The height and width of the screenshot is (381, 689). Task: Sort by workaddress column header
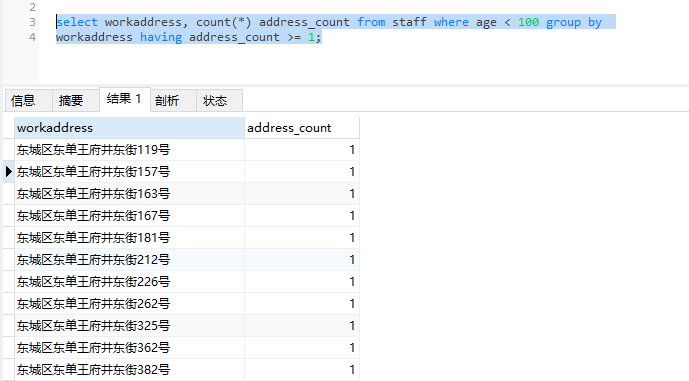(129, 128)
